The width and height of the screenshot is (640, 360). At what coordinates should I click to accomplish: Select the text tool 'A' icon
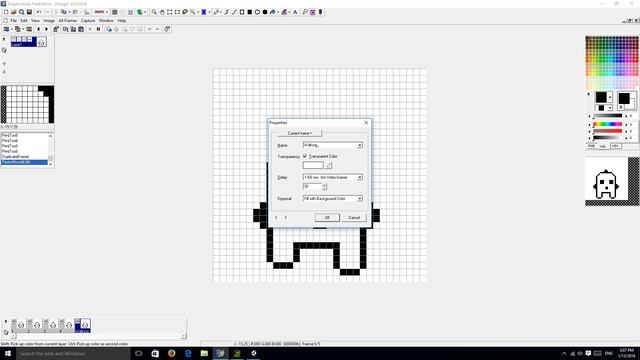(295, 12)
